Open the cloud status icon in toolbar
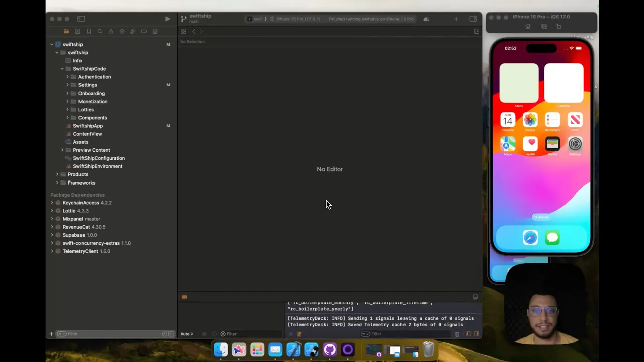The height and width of the screenshot is (362, 644). click(x=426, y=19)
